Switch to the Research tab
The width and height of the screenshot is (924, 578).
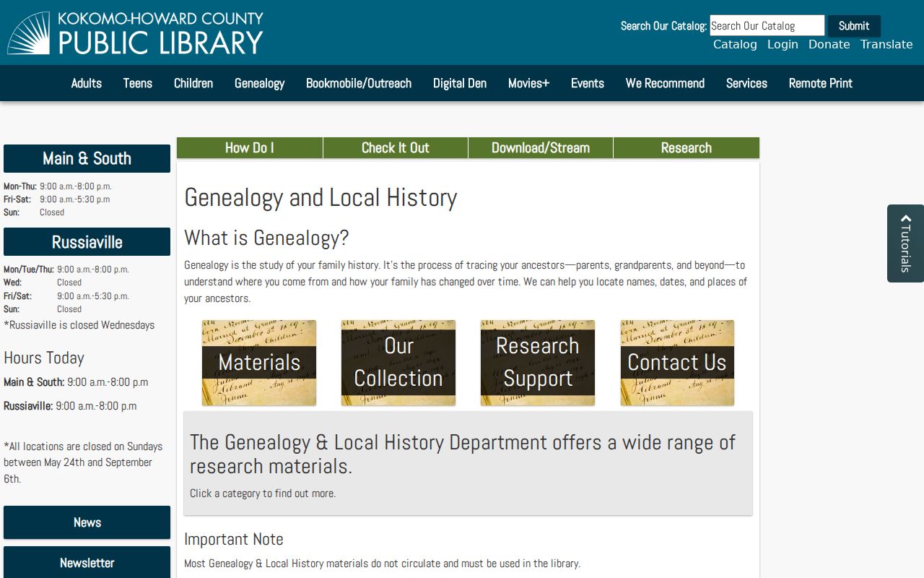(x=687, y=147)
